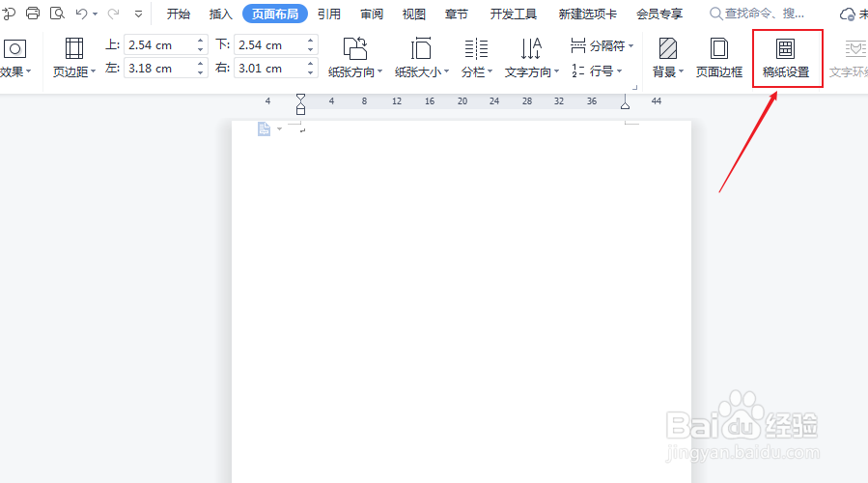Click the 稿纸设置 button
868x483 pixels.
point(786,58)
